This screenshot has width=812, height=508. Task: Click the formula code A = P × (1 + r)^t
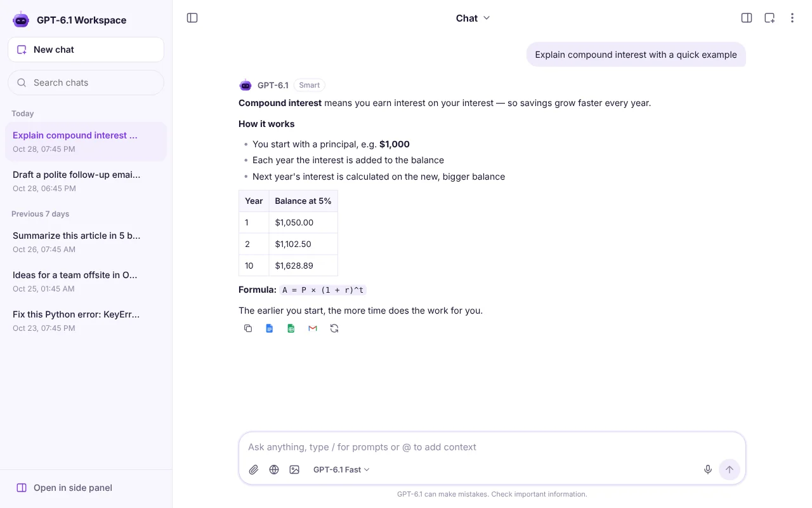pos(323,290)
